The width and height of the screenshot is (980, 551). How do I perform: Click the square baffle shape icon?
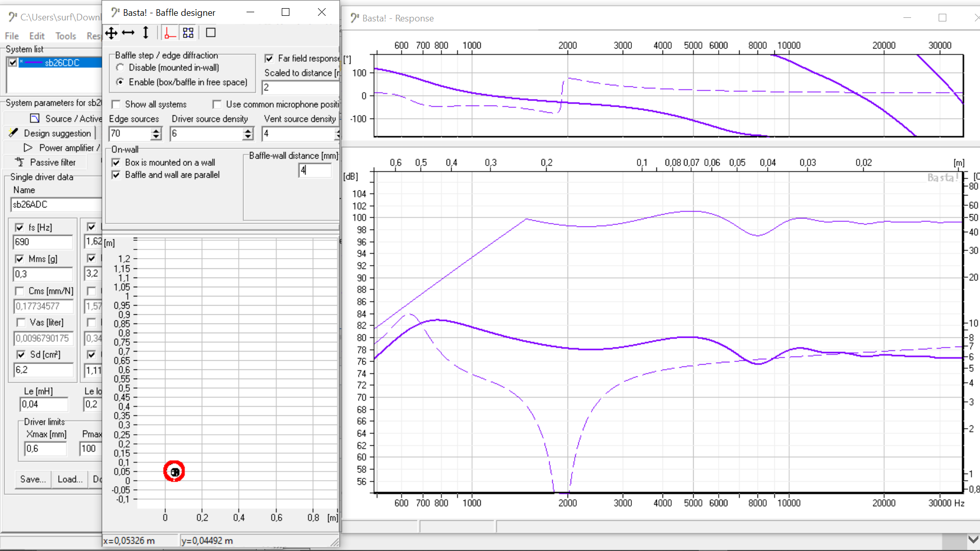coord(211,33)
